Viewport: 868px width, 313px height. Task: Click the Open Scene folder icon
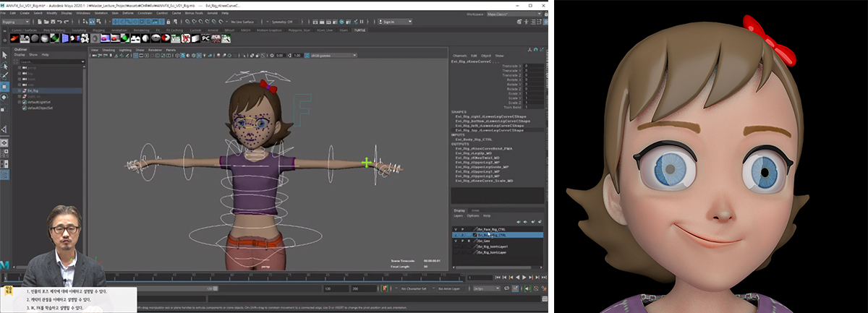46,22
